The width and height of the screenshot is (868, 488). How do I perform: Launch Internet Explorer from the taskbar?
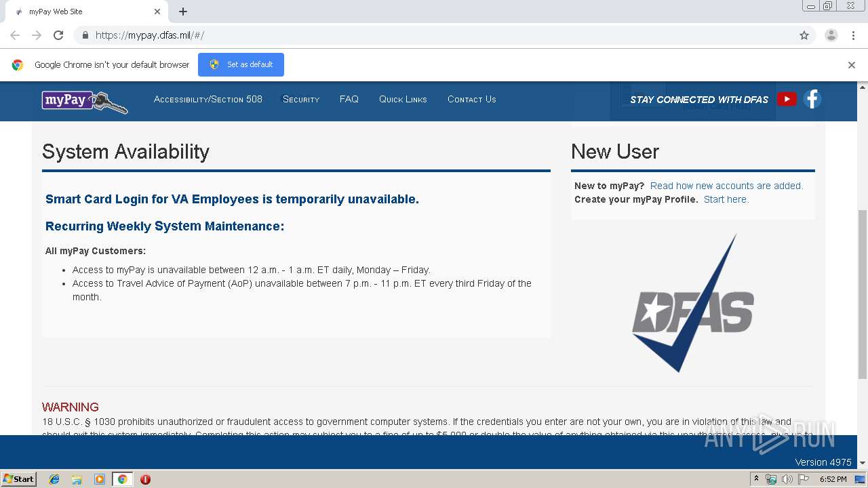pos(54,479)
